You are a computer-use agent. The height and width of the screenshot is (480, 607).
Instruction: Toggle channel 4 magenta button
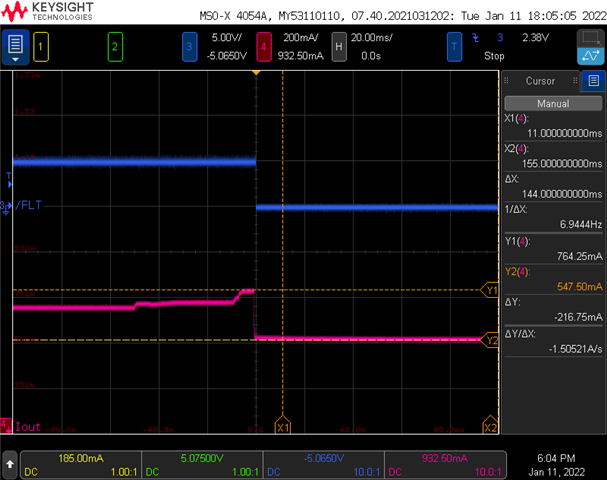point(264,47)
